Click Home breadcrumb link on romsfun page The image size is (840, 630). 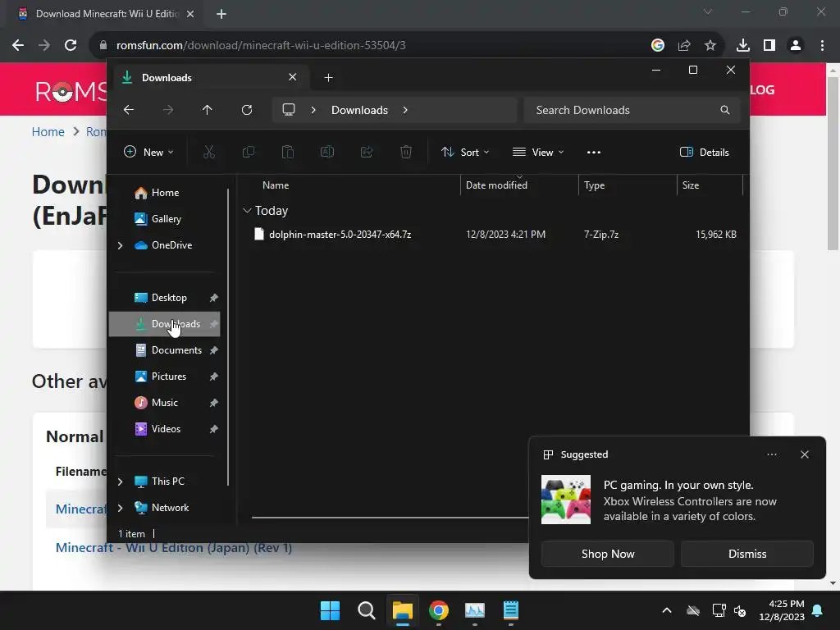[48, 132]
